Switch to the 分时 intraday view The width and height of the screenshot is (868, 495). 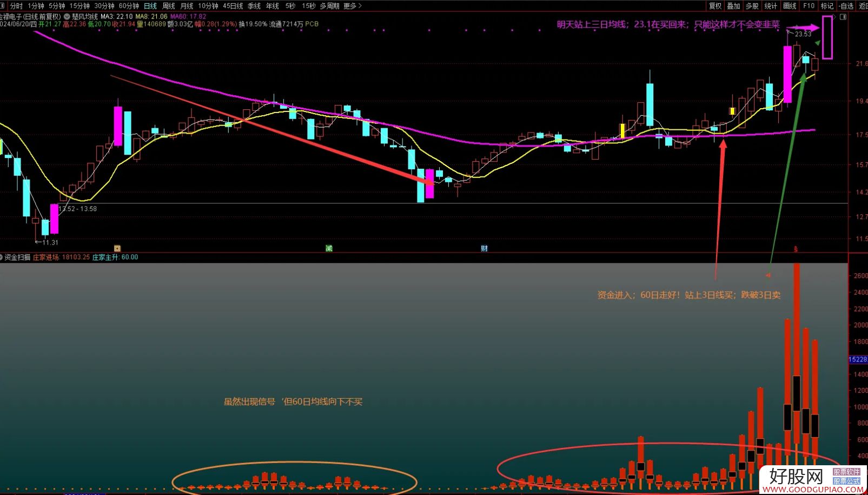(17, 6)
